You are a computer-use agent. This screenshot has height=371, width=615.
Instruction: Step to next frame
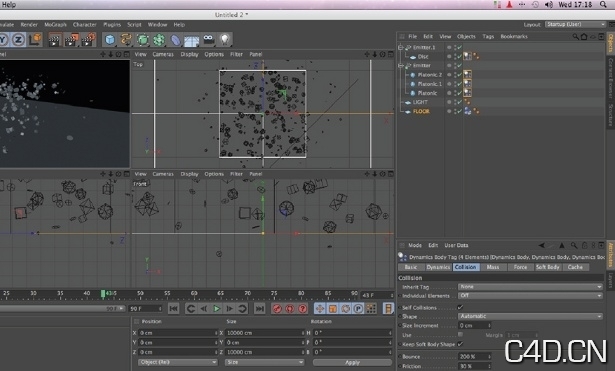[229, 309]
